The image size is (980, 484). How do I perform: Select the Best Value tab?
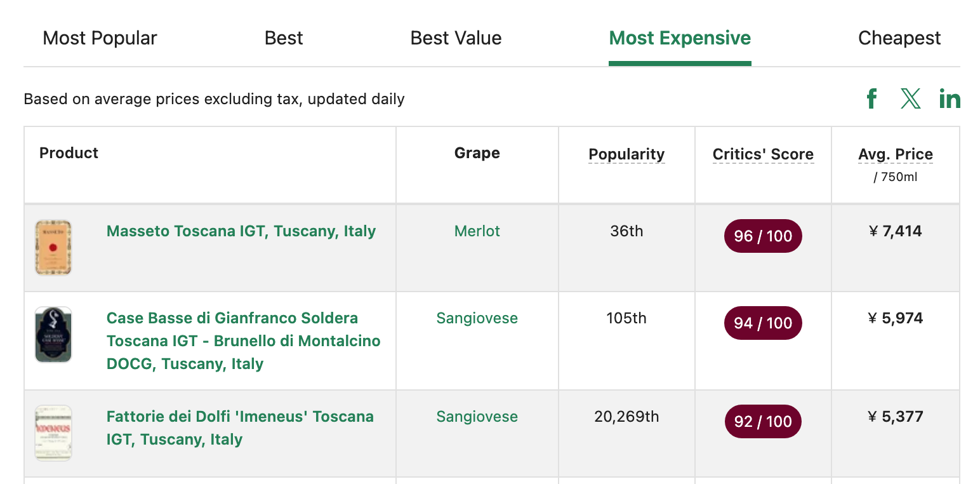(456, 38)
